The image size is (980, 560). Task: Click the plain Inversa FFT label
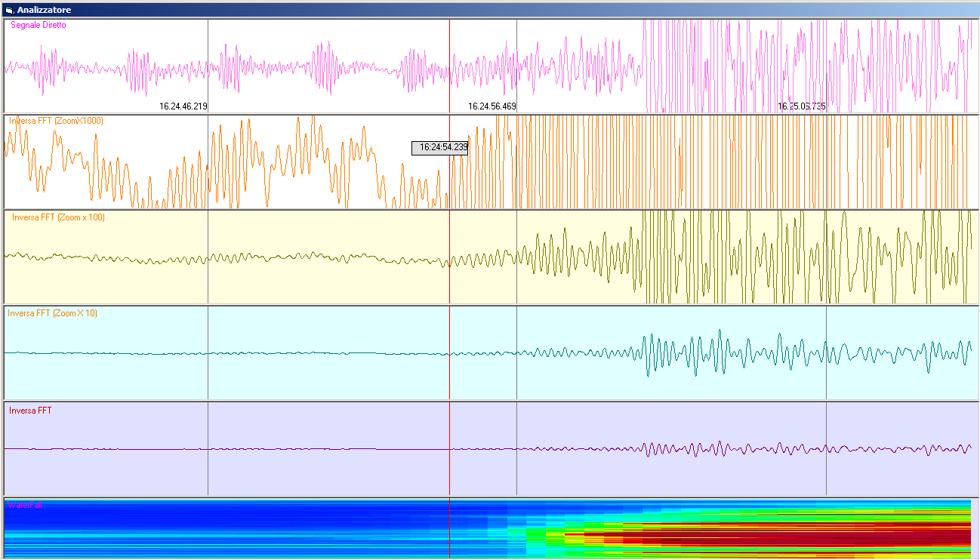coord(30,411)
